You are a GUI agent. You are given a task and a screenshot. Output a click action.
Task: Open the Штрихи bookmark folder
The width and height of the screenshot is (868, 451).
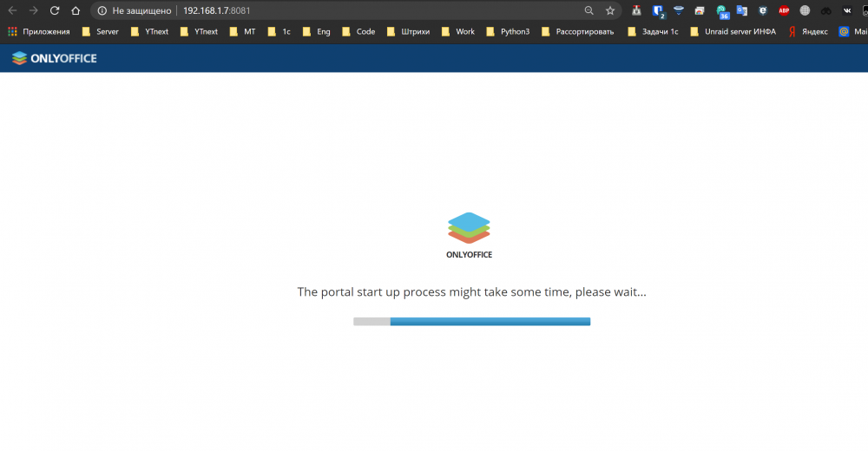pyautogui.click(x=408, y=31)
